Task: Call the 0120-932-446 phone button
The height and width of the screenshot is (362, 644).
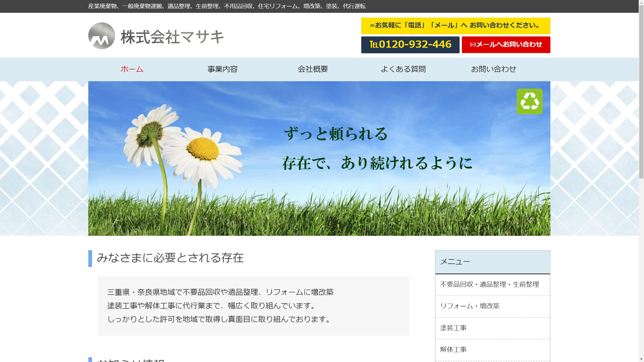Action: [x=410, y=45]
